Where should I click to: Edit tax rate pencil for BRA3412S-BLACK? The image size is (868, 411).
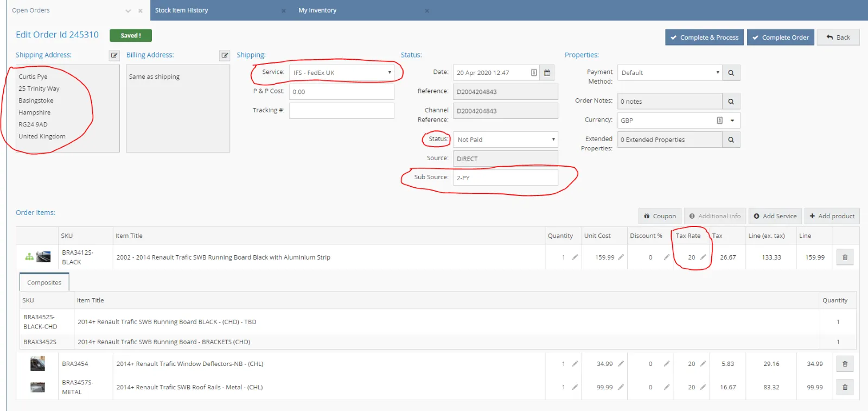[703, 257]
